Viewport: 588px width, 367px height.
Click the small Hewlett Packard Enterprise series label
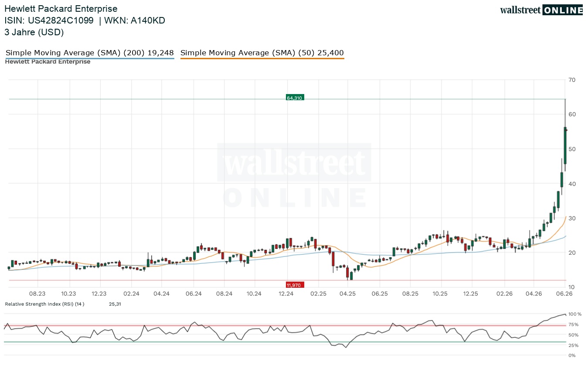[48, 62]
